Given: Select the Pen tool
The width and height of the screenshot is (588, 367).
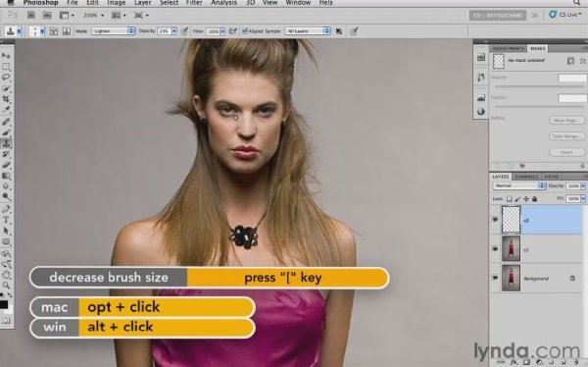Looking at the screenshot, I should pos(6,209).
